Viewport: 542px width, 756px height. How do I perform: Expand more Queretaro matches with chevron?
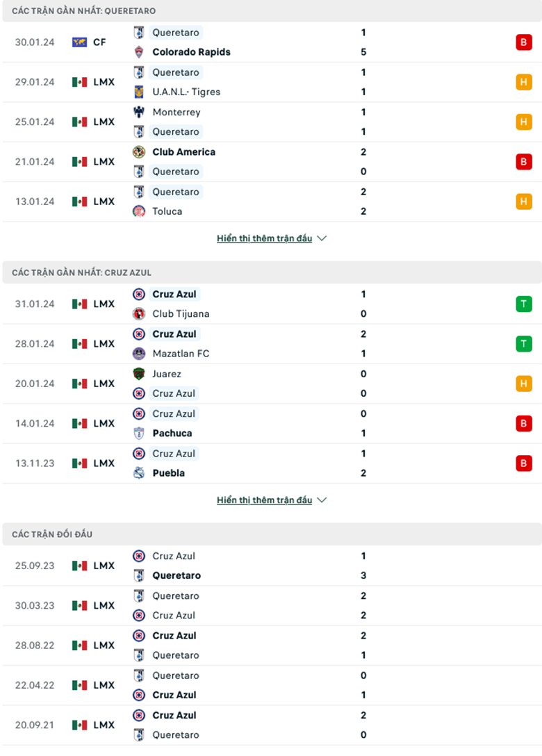pos(321,238)
